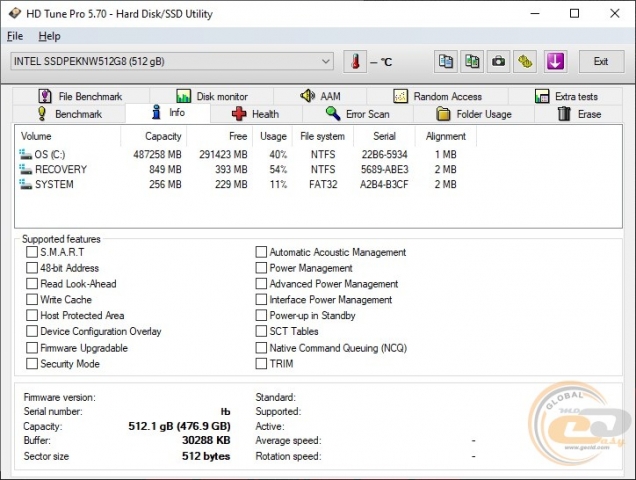Click the serial 22B6-5934 cell

click(x=385, y=155)
